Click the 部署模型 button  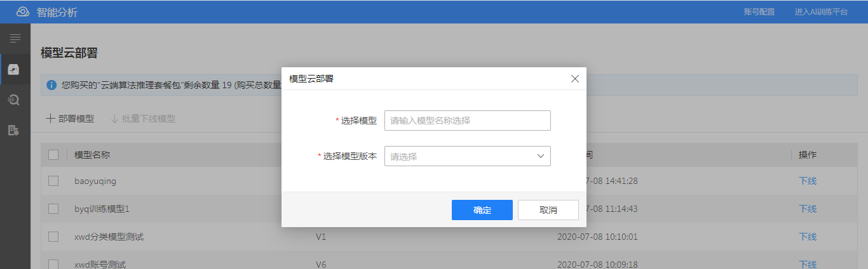(x=70, y=119)
